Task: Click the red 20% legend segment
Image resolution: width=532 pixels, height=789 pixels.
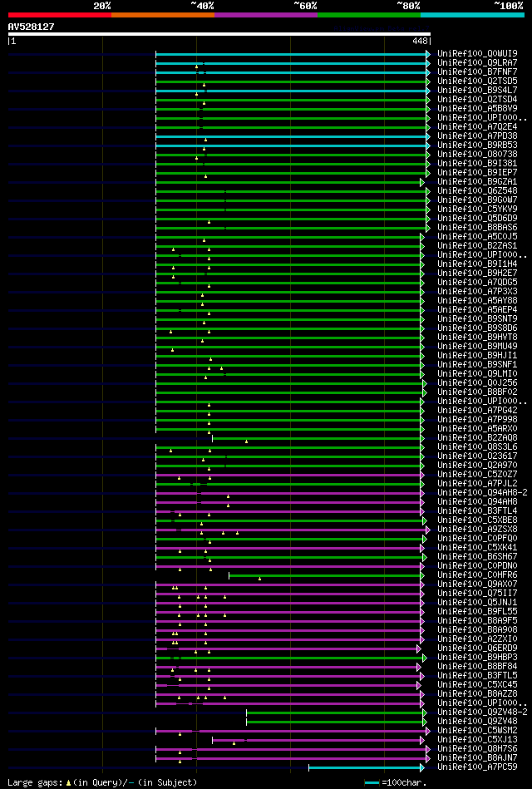Action: coord(60,15)
